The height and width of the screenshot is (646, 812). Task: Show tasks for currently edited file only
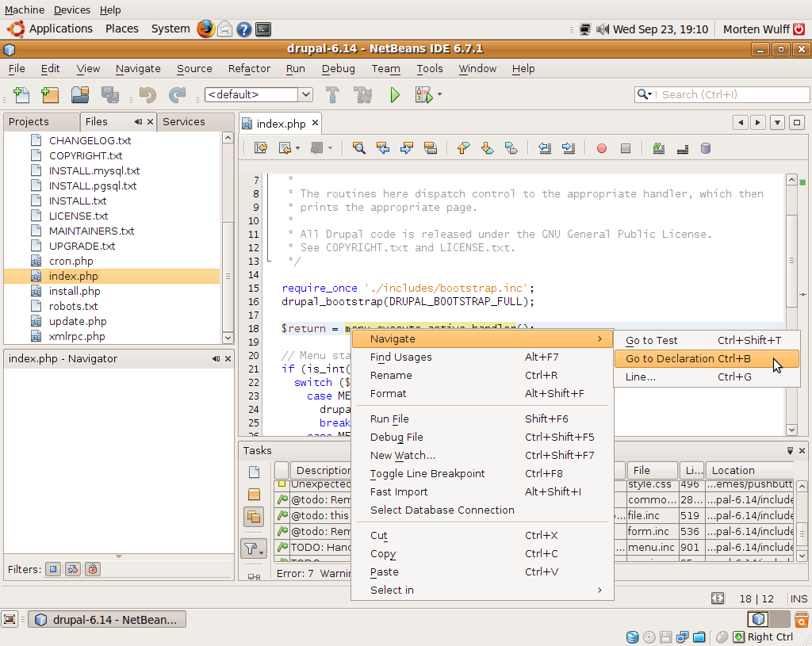pyautogui.click(x=254, y=472)
